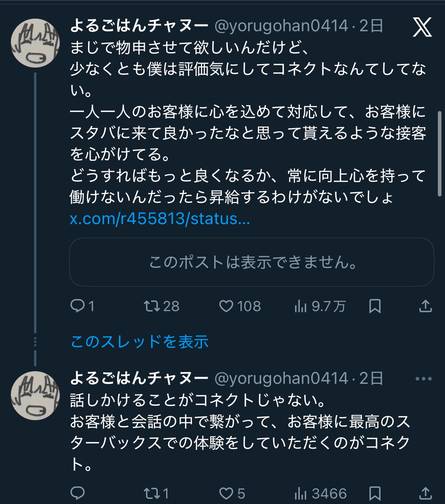
Task: Share the first post
Action: [425, 306]
